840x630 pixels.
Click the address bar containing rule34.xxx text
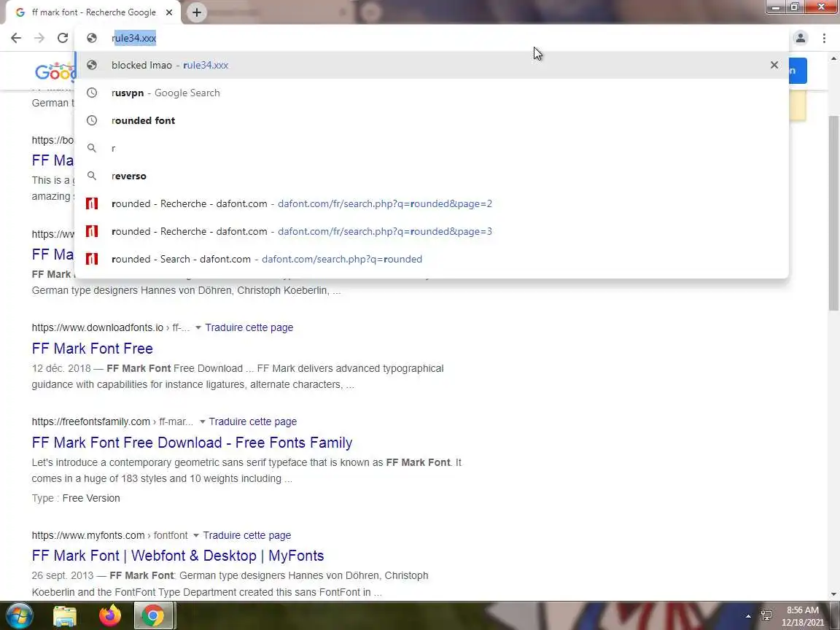click(x=431, y=38)
